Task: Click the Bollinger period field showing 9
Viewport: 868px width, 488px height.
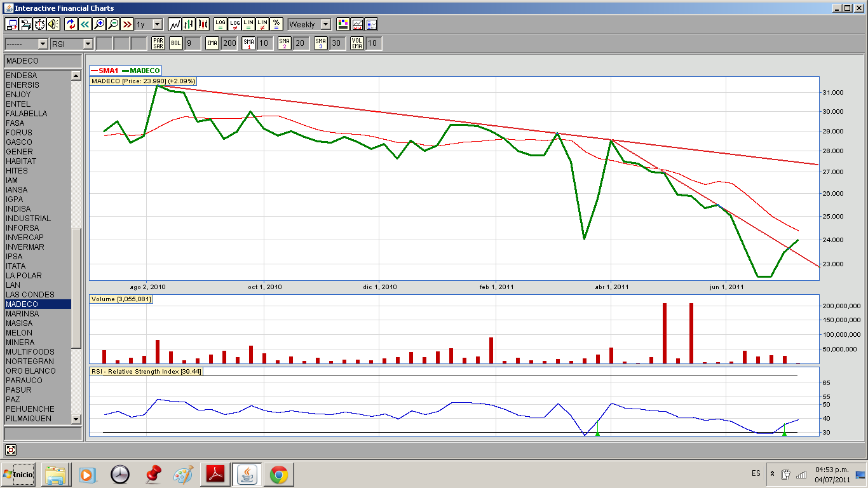Action: (193, 43)
